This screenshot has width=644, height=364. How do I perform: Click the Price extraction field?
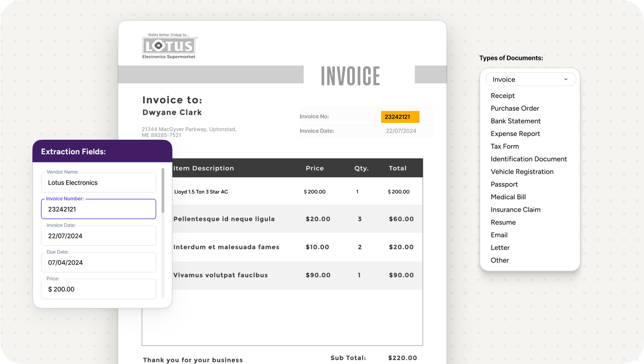click(x=99, y=289)
